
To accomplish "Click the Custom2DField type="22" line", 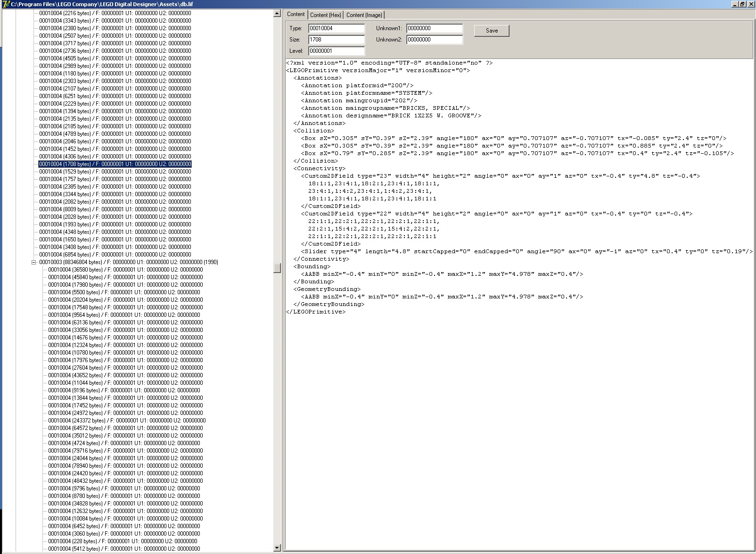I will (x=497, y=214).
